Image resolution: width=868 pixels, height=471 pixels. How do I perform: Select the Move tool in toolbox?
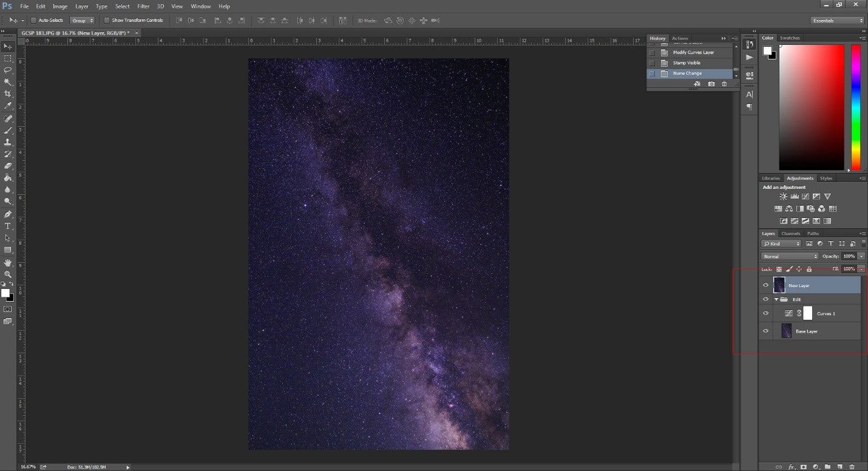pos(8,47)
